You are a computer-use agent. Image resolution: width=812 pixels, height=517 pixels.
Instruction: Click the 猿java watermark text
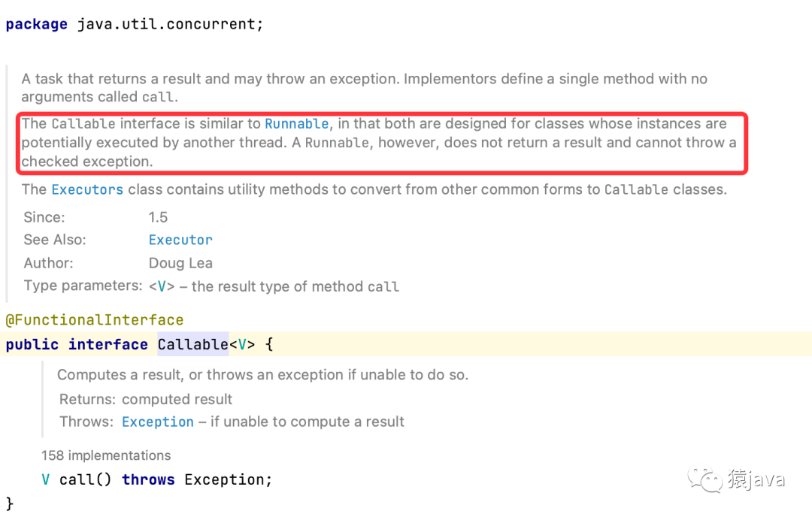pyautogui.click(x=756, y=479)
